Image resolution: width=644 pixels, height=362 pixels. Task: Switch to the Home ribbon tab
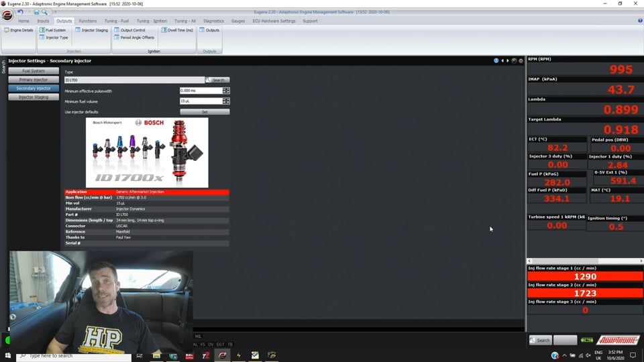click(23, 21)
